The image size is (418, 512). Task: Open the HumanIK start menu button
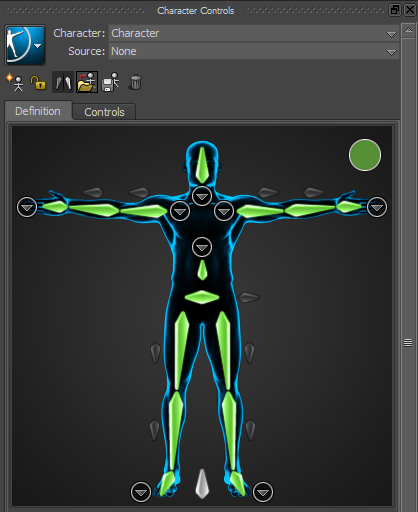point(25,45)
